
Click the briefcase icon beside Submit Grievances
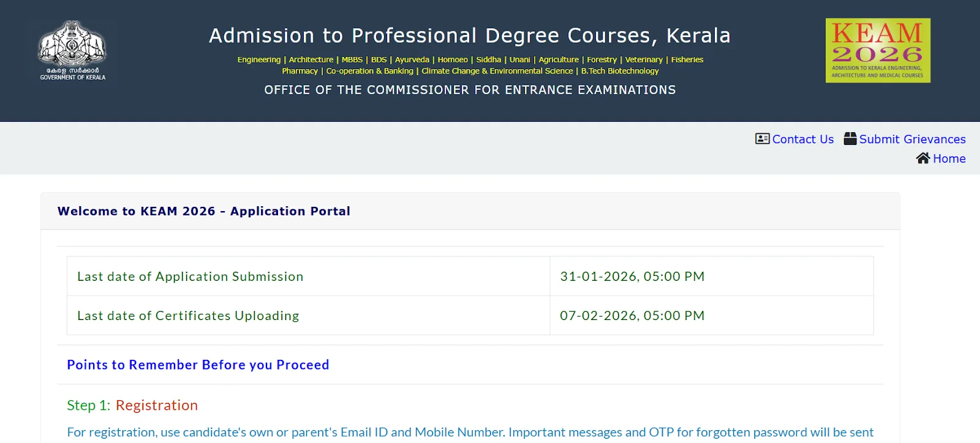pyautogui.click(x=850, y=139)
